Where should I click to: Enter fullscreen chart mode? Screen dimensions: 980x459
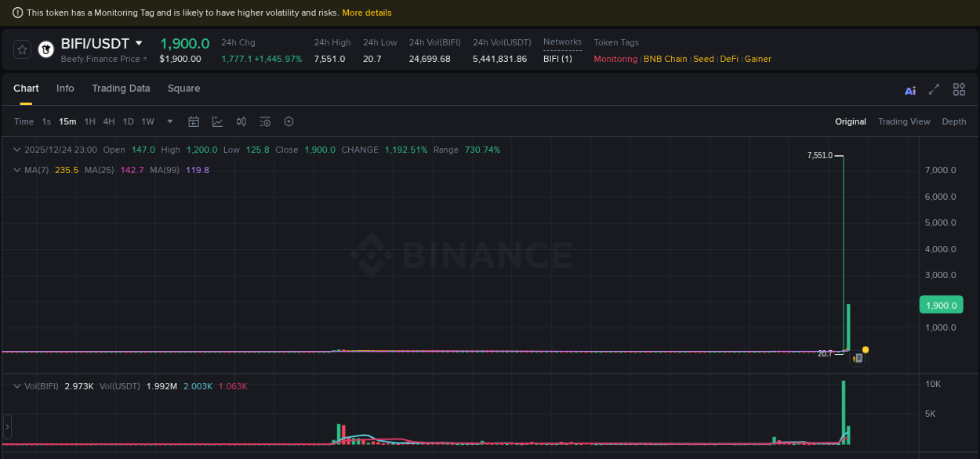[934, 89]
